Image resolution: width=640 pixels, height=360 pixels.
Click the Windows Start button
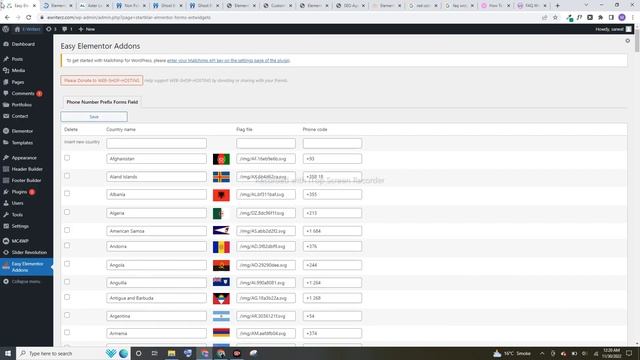[8, 353]
